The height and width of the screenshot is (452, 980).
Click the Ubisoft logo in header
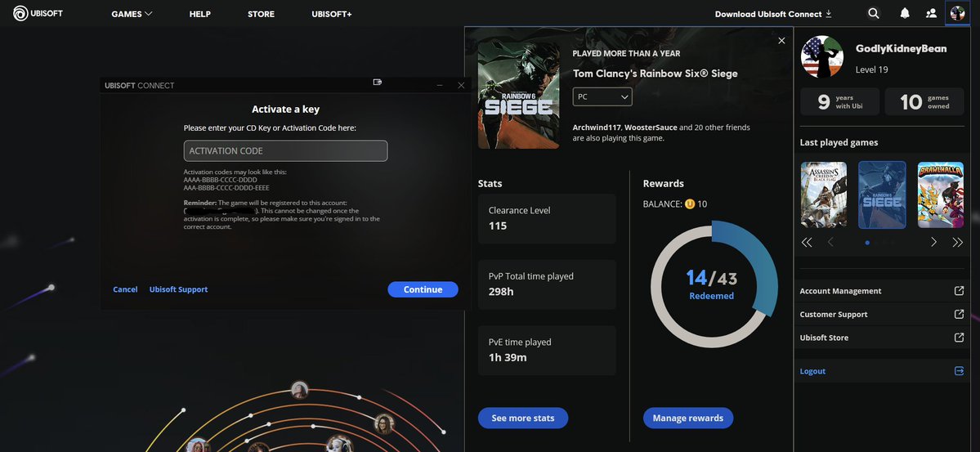point(38,14)
